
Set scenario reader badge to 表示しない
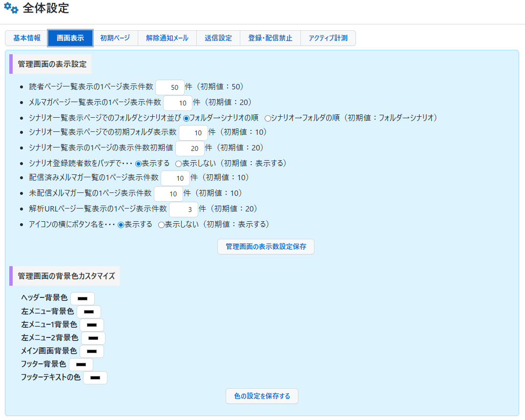(179, 164)
